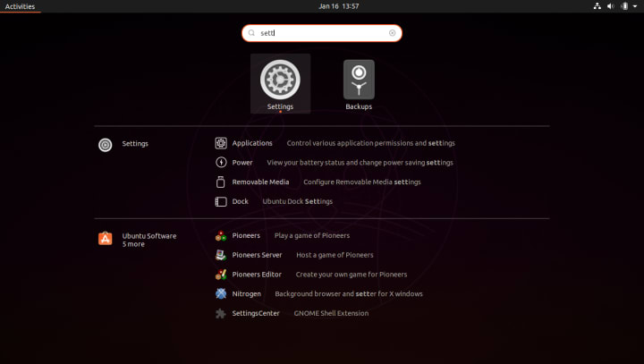Click the SettingsCenter puzzle piece icon
This screenshot has height=364, width=644.
[221, 313]
